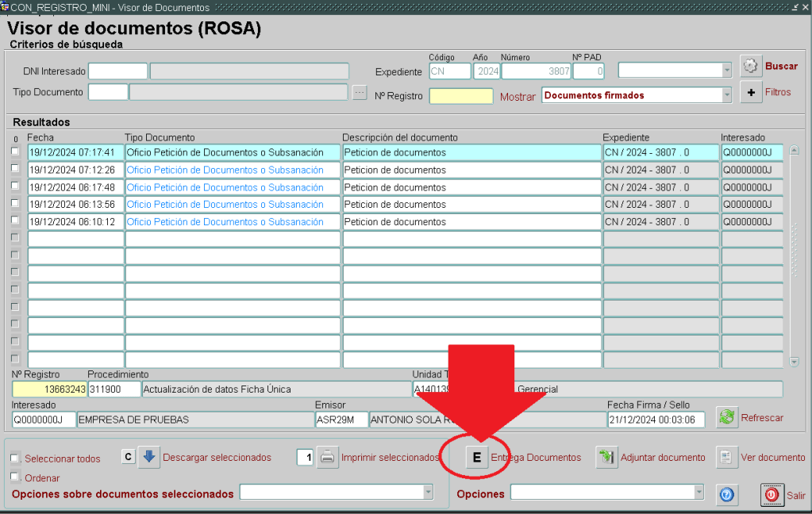Check the first result row dated 07:17:41

pos(15,152)
